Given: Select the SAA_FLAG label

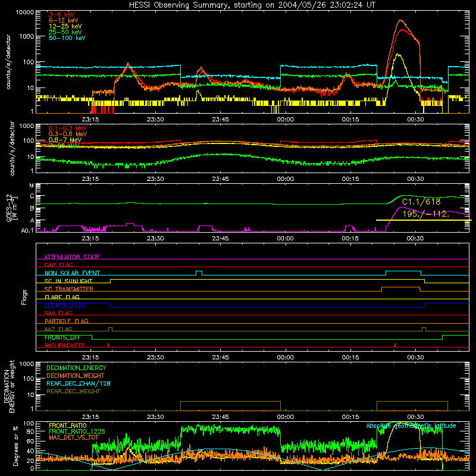Looking at the screenshot, I should coord(58,313).
